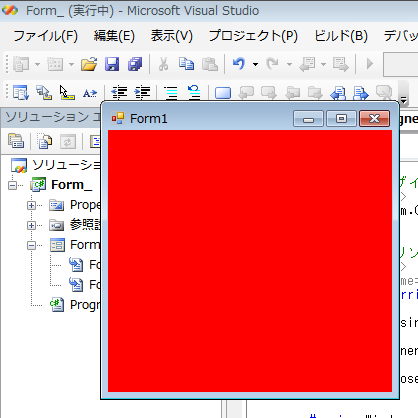418x418 pixels.
Task: Click the Form1 window icon
Action: point(118,118)
